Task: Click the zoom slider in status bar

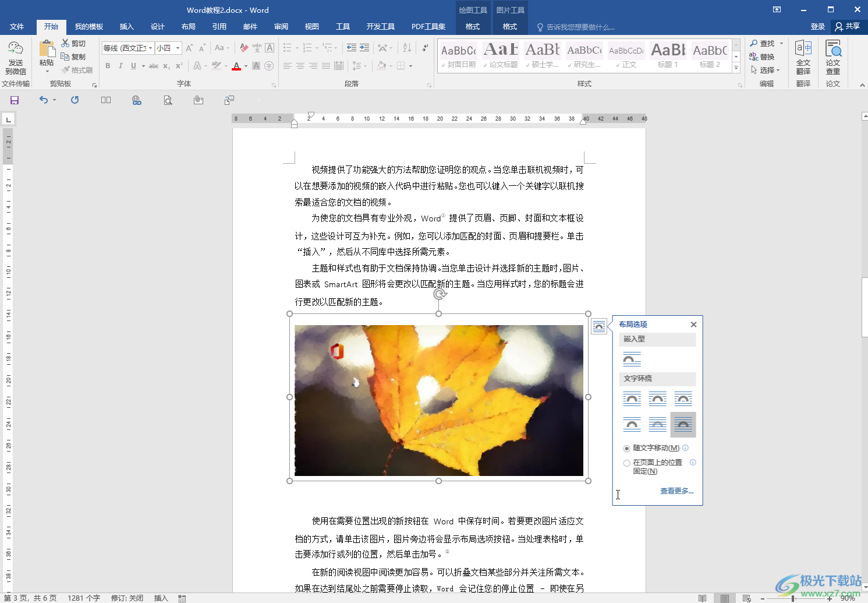Action: click(x=793, y=598)
